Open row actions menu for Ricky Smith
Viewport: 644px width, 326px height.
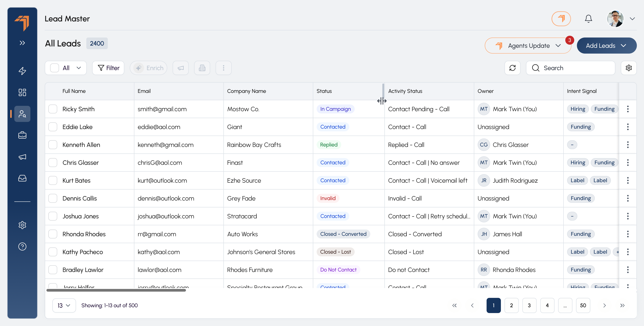[627, 109]
